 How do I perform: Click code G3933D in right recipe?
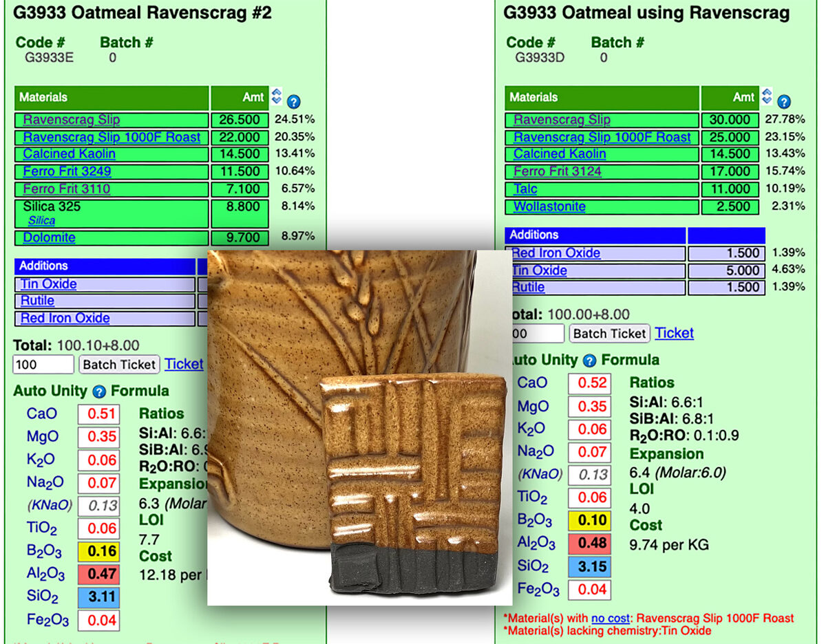[x=540, y=58]
